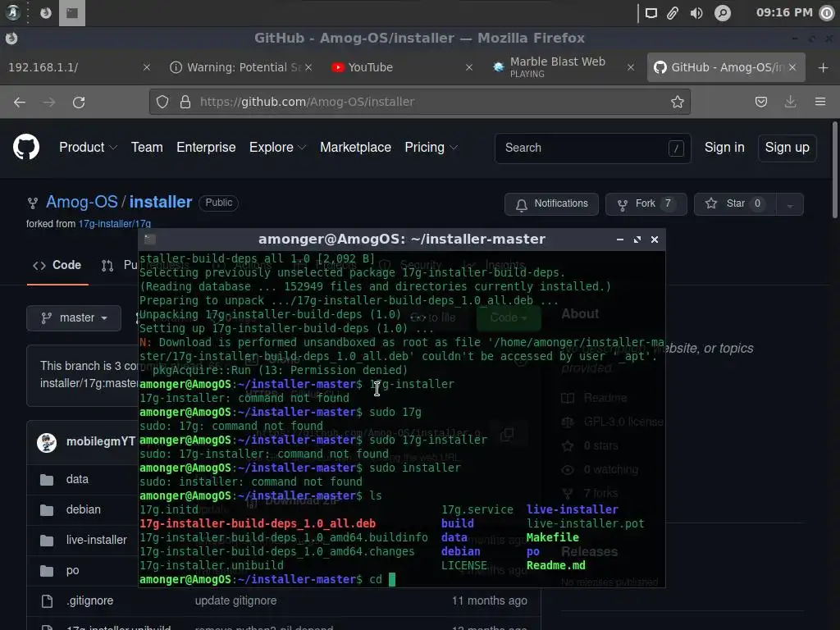This screenshot has height=630, width=840.
Task: Expand the Pricing dropdown
Action: click(431, 148)
